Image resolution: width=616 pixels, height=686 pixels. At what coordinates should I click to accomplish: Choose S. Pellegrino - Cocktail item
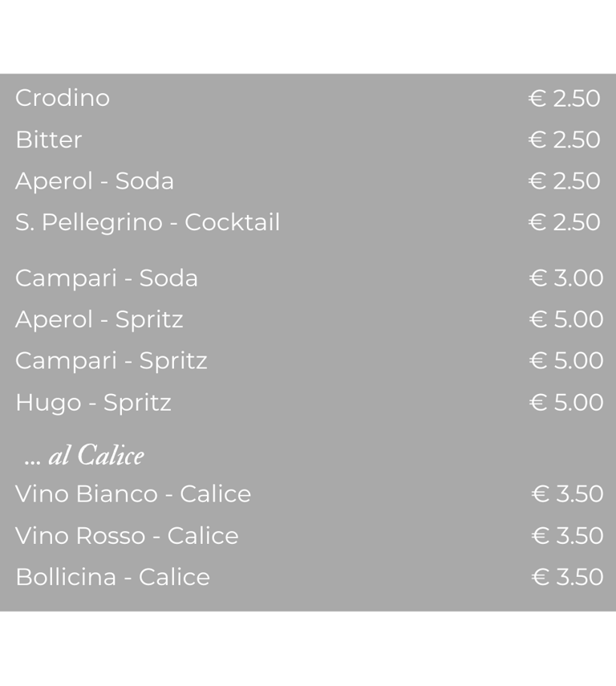click(148, 222)
